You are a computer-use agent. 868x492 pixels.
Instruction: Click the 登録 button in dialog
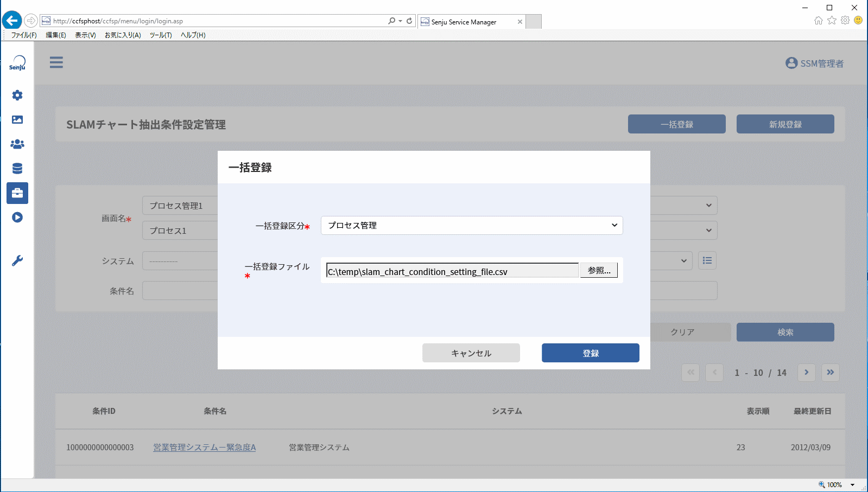591,353
